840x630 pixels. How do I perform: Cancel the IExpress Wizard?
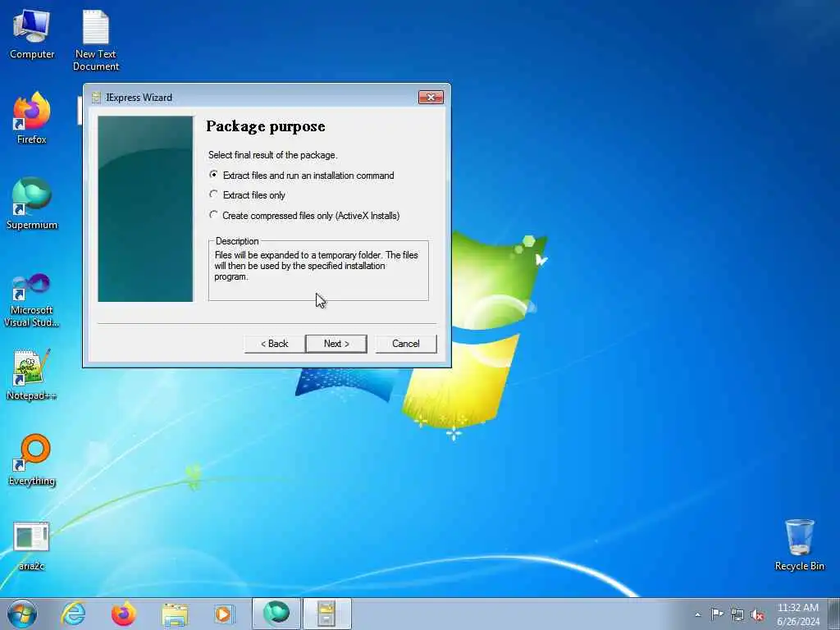tap(405, 344)
